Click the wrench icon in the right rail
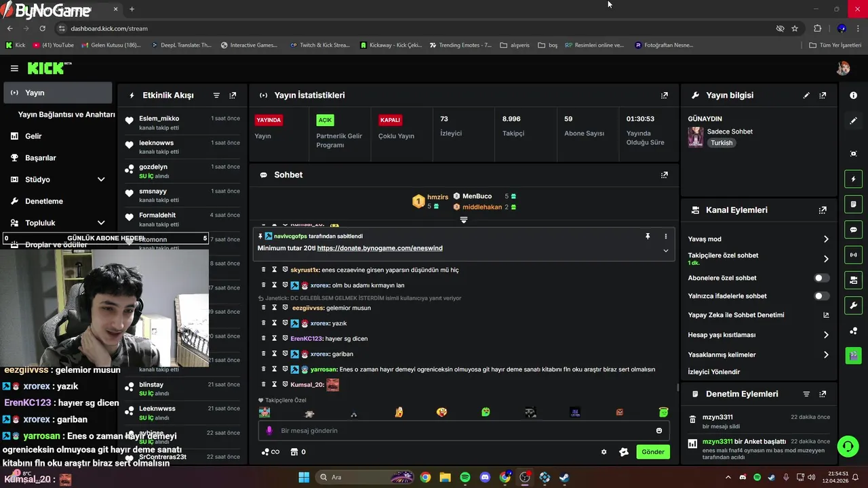This screenshot has width=868, height=488. click(x=854, y=306)
